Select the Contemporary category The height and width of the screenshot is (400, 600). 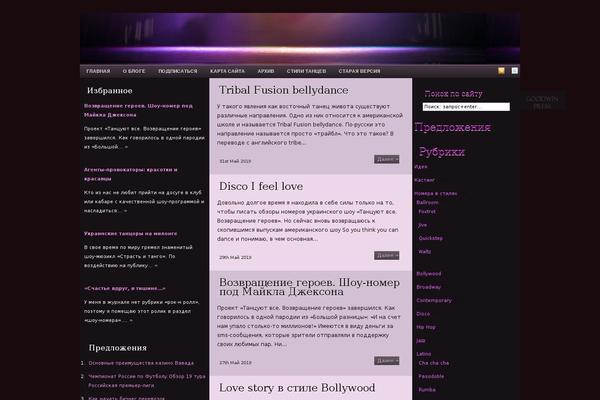[x=434, y=300]
